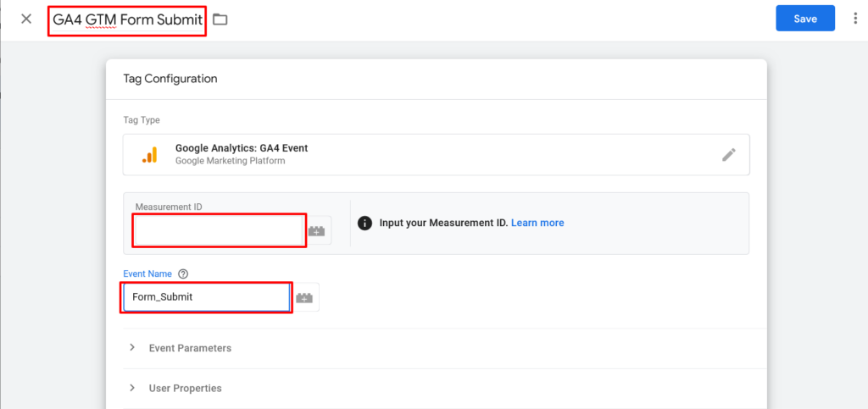868x409 pixels.
Task: Click the pencil edit tag type icon
Action: 729,155
